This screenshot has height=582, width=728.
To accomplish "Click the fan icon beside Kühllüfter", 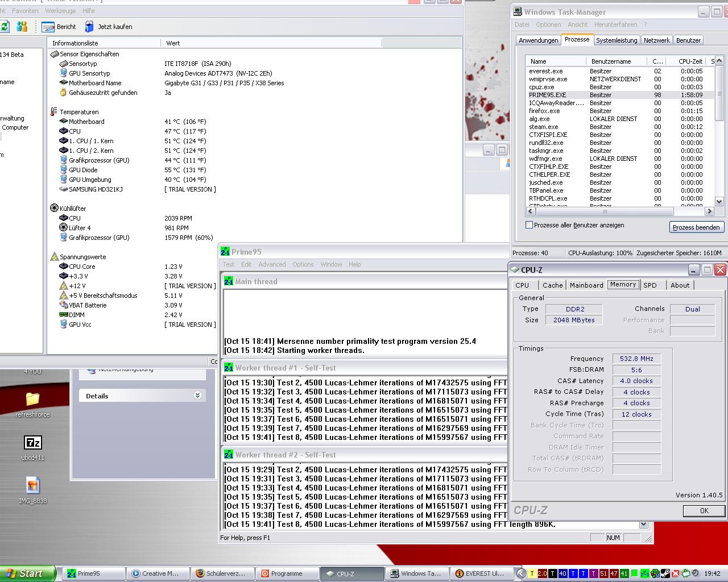I will tap(55, 209).
